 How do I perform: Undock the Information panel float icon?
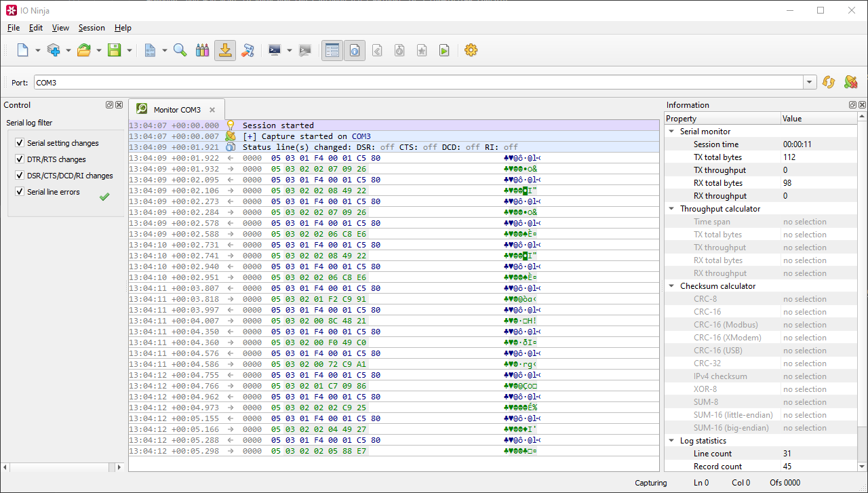(852, 105)
